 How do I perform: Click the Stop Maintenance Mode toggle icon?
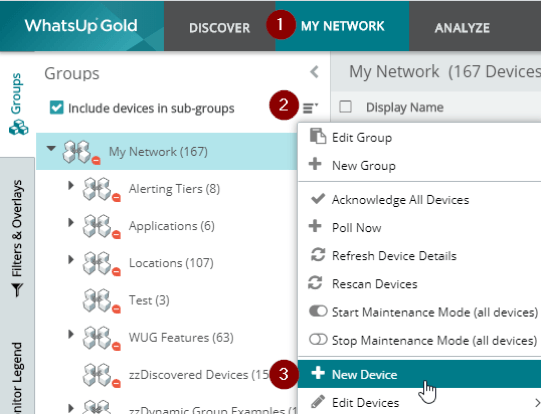[318, 339]
